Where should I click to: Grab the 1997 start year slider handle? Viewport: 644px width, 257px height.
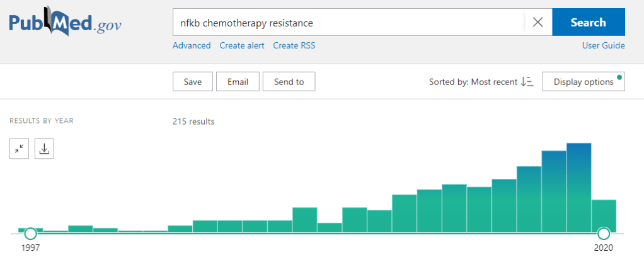coord(30,234)
